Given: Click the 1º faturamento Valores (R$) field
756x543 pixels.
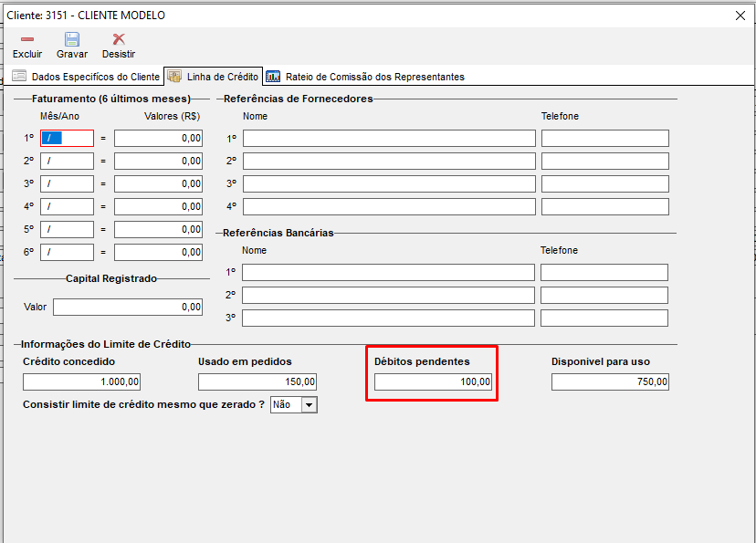Looking at the screenshot, I should pyautogui.click(x=158, y=139).
